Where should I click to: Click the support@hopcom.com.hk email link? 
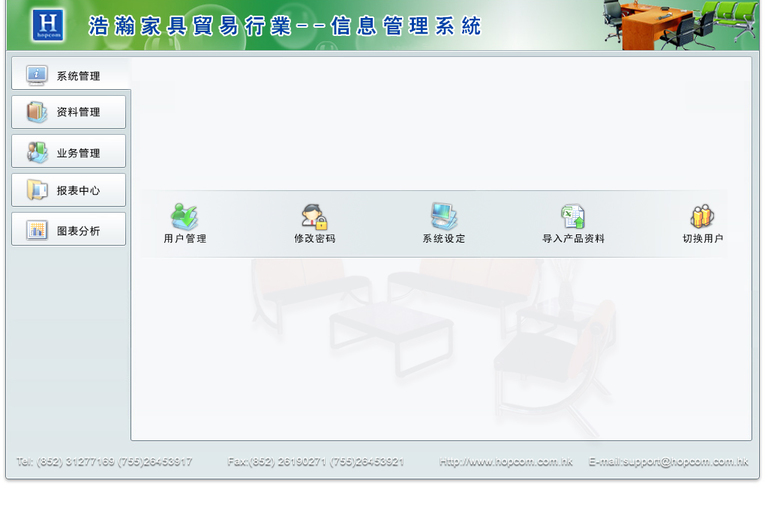(668, 462)
